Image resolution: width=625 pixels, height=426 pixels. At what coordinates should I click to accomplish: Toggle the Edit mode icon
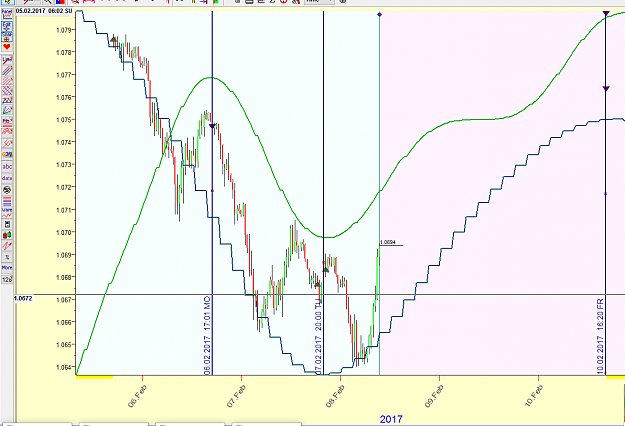(7, 27)
